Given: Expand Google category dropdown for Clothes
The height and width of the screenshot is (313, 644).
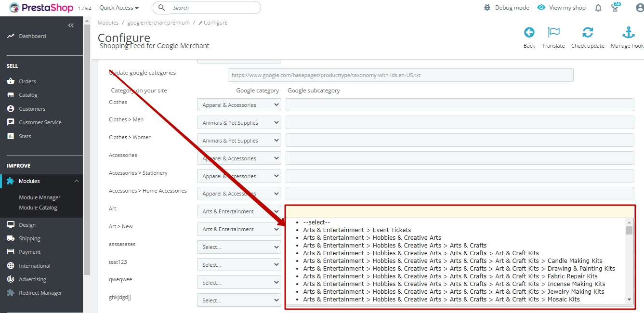Looking at the screenshot, I should (x=239, y=105).
